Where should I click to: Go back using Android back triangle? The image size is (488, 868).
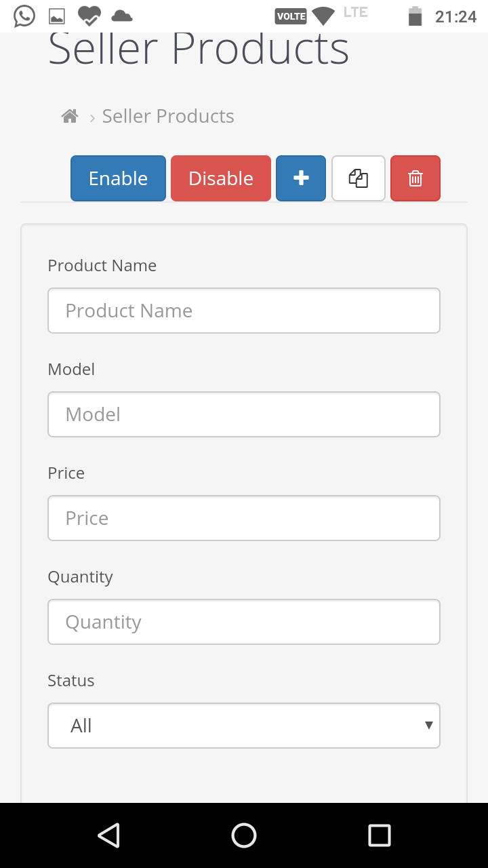(108, 835)
